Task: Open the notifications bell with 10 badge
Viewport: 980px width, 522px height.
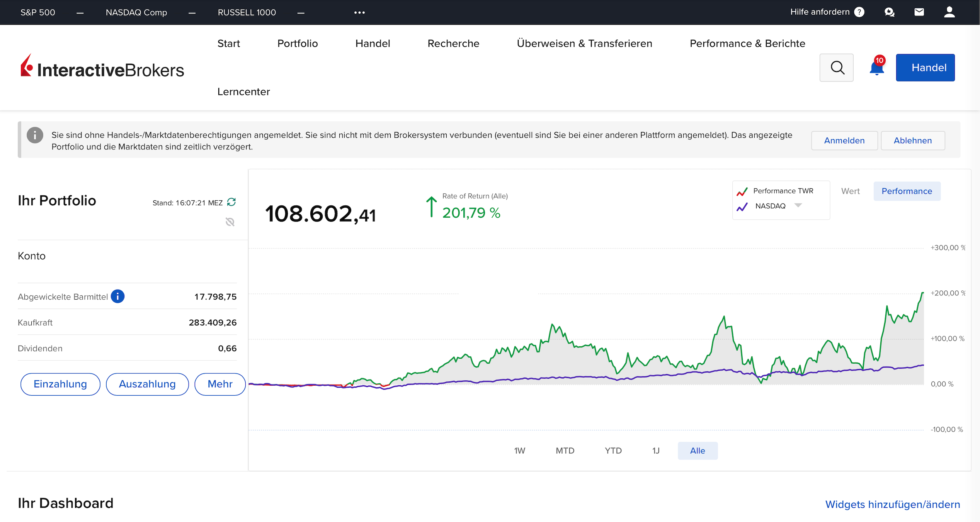Action: point(876,68)
